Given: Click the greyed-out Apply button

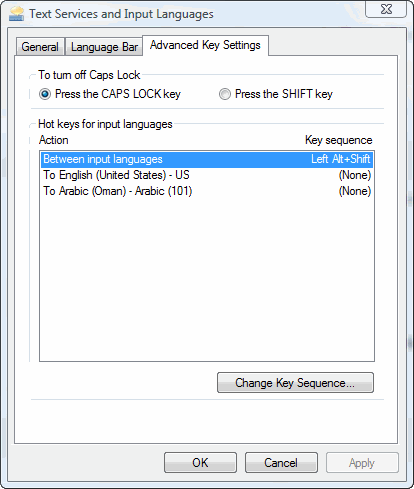Looking at the screenshot, I should (x=362, y=463).
